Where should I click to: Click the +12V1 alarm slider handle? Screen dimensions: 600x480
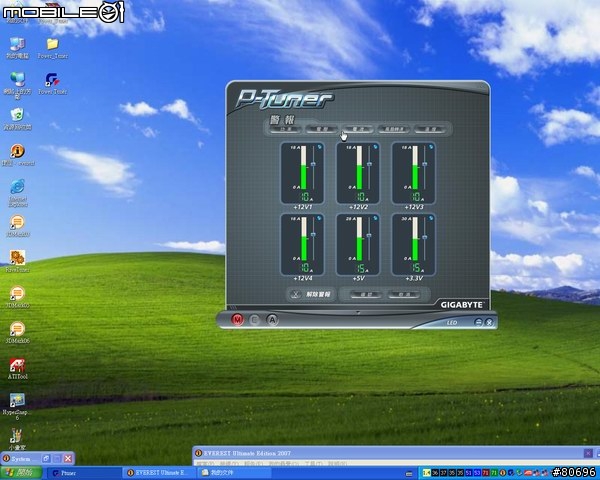pos(313,164)
